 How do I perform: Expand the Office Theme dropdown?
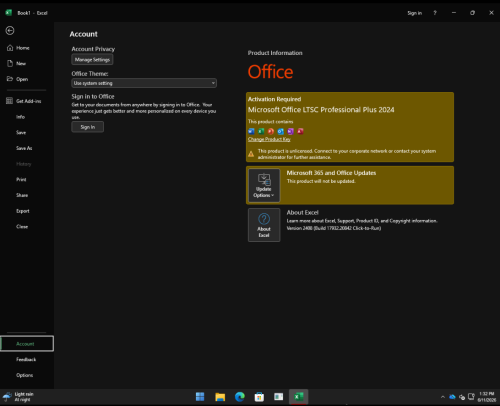144,83
